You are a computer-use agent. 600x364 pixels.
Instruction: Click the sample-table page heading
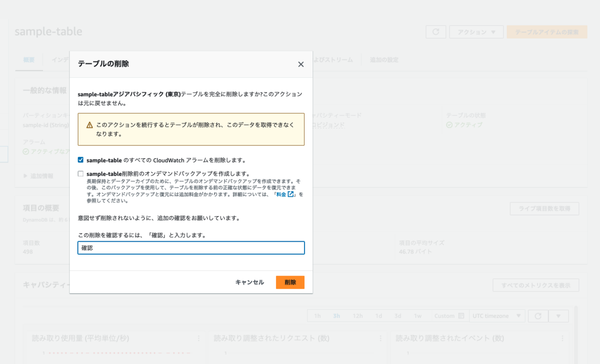click(48, 31)
